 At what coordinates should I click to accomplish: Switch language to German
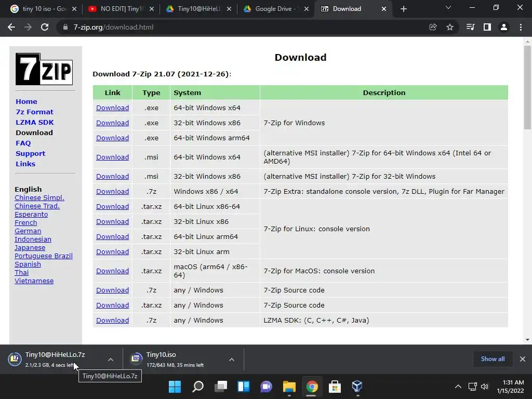pyautogui.click(x=28, y=231)
